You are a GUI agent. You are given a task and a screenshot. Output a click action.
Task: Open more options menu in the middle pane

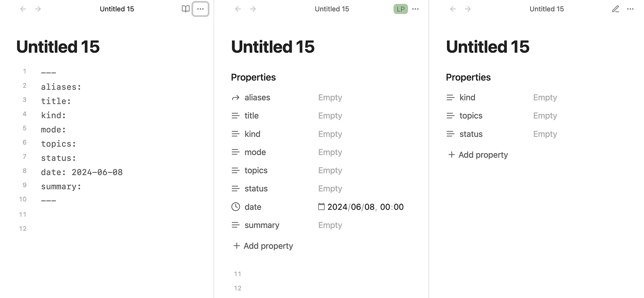point(415,9)
